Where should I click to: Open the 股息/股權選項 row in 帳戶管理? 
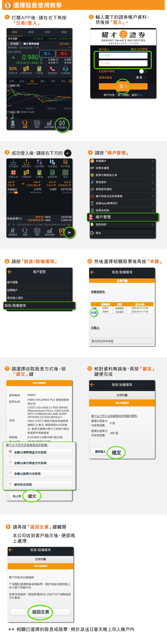[x=40, y=305]
